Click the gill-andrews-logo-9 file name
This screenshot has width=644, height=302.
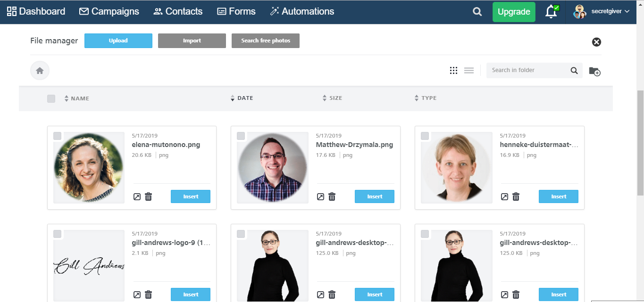[171, 243]
